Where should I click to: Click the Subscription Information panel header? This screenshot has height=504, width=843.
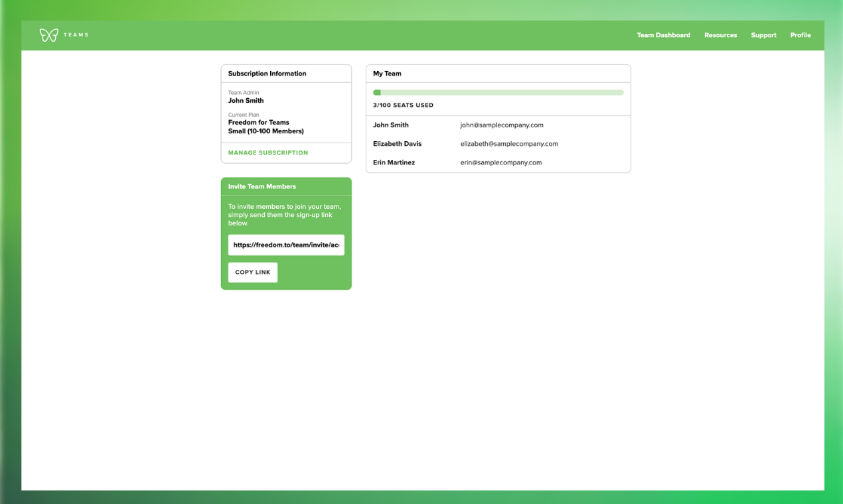(x=286, y=74)
